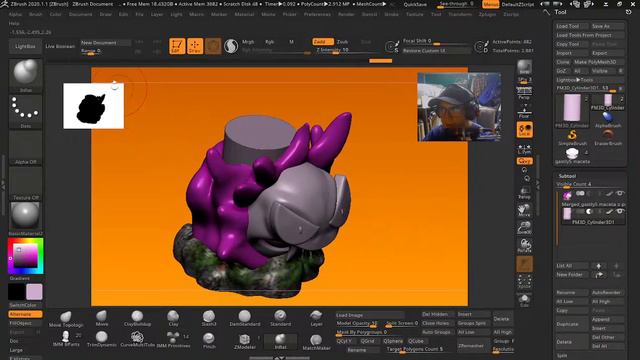Toggle the Alternate color option
Image resolution: width=640 pixels, height=360 pixels.
pyautogui.click(x=25, y=314)
